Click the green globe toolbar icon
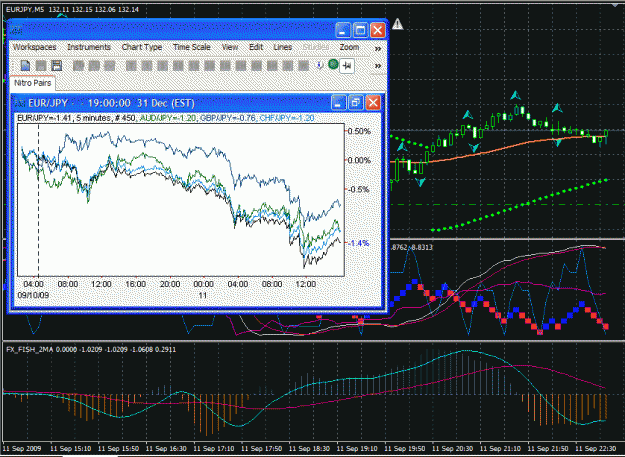 pos(333,64)
